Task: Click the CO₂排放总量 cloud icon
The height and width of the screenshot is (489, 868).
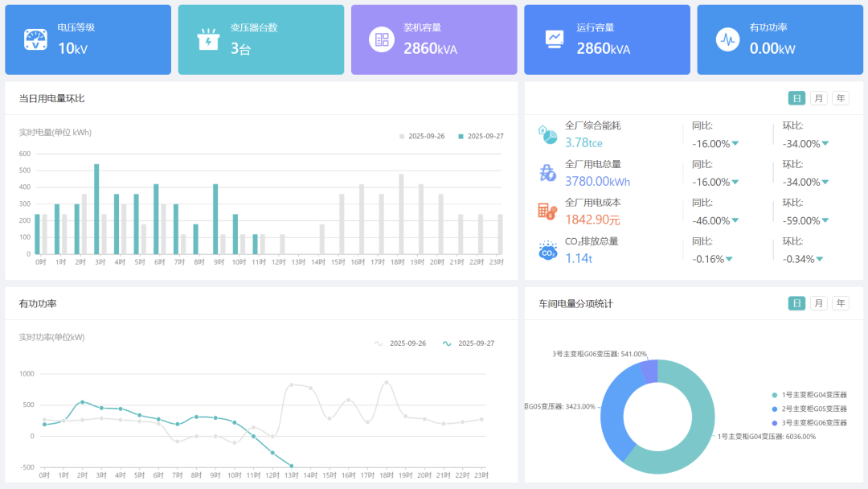Action: point(547,250)
